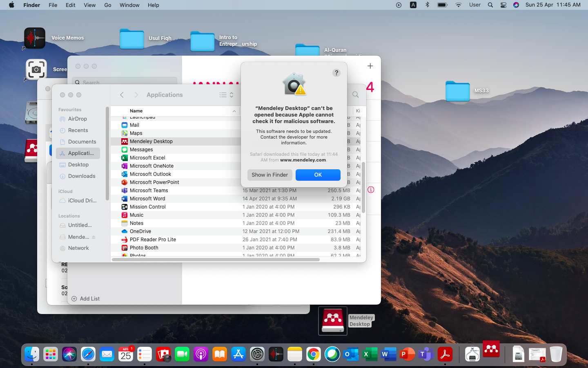Select Recents in the Finder sidebar
The image size is (588, 368).
point(78,130)
